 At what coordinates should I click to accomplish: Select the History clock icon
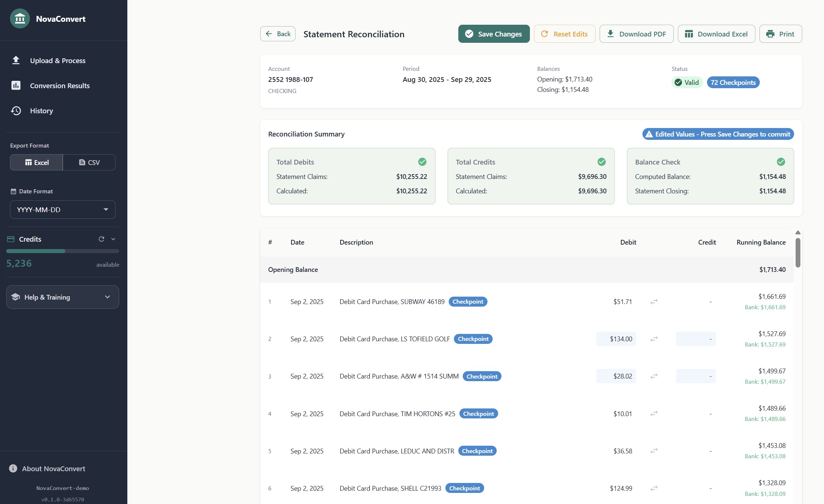point(16,111)
